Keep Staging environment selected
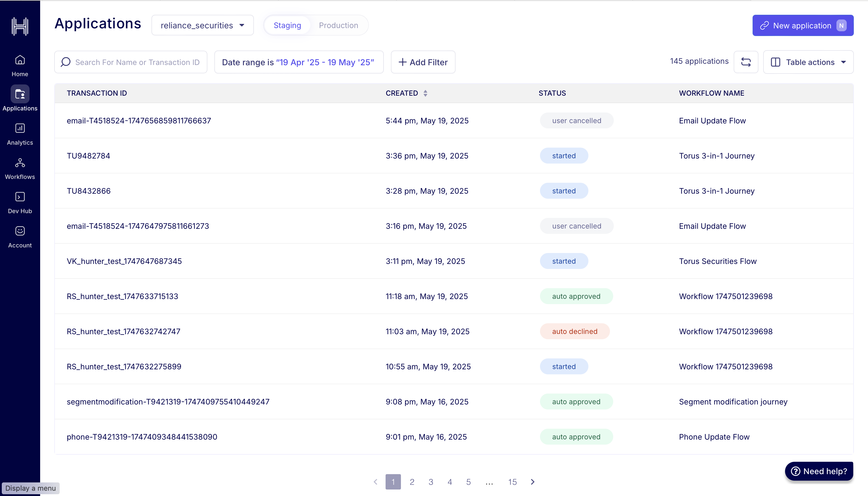868x496 pixels. pyautogui.click(x=287, y=25)
